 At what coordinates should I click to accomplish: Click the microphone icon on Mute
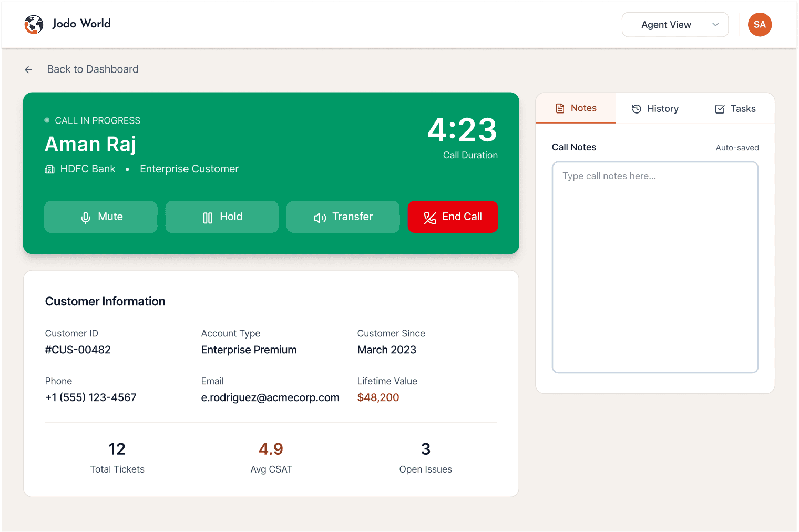tap(86, 218)
